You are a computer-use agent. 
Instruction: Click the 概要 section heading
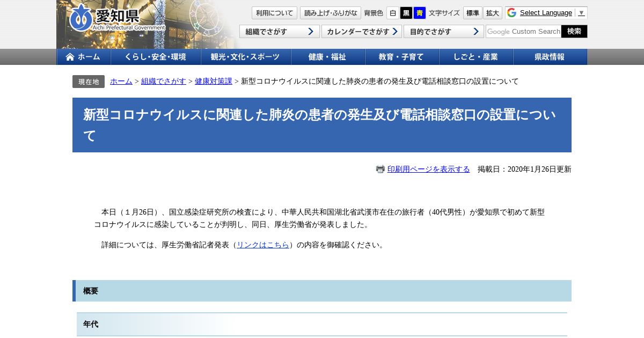pos(322,291)
